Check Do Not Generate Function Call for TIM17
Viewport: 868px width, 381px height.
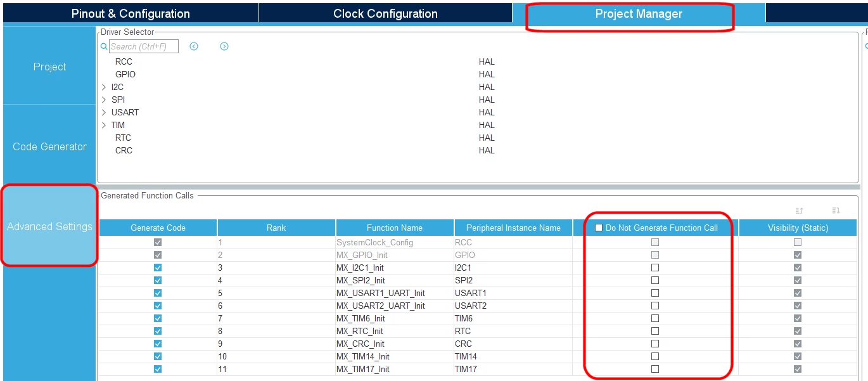click(x=655, y=369)
